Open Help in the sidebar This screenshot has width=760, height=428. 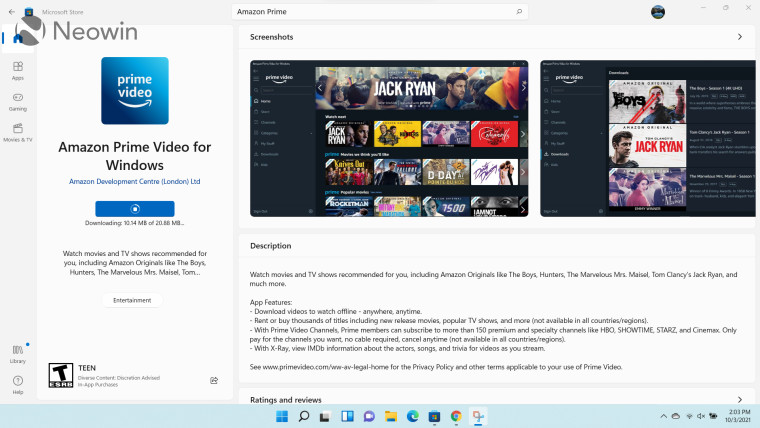tap(18, 385)
